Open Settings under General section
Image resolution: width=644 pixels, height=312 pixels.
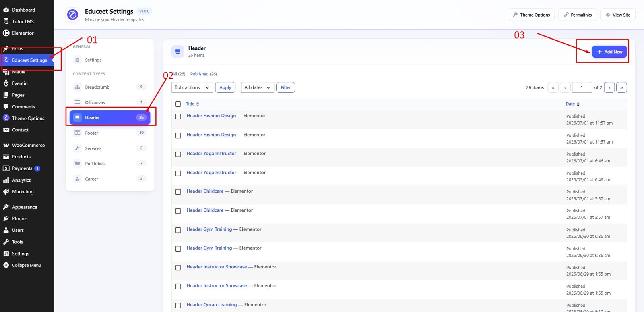[110, 60]
